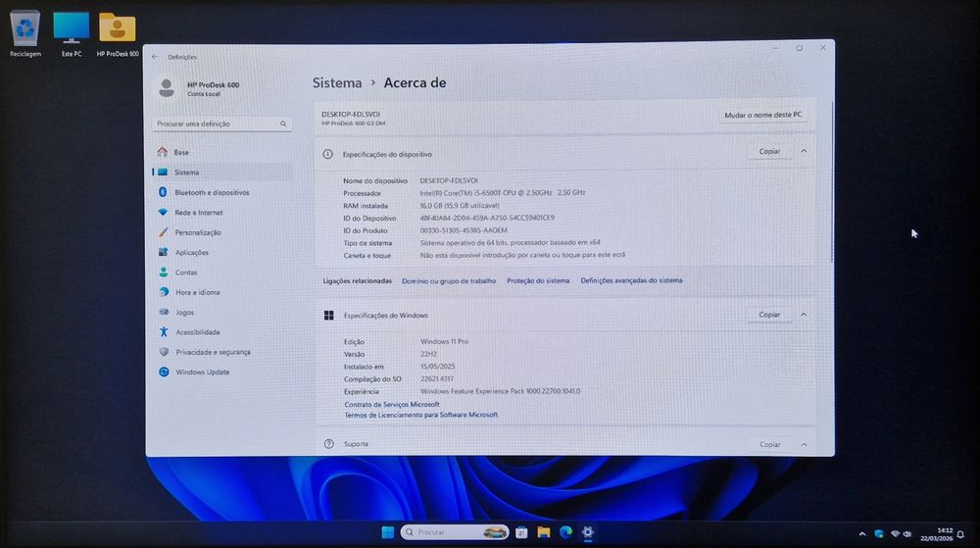This screenshot has width=980, height=548.
Task: Select Contas in the sidebar
Action: click(x=185, y=273)
